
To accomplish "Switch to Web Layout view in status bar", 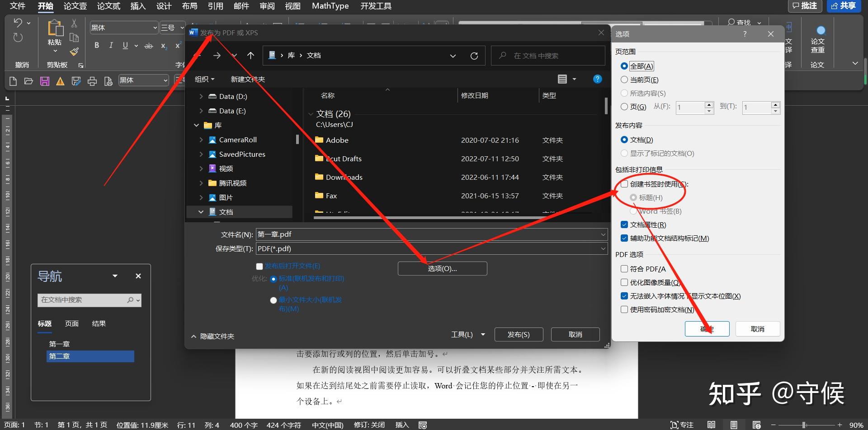I will pos(756,425).
